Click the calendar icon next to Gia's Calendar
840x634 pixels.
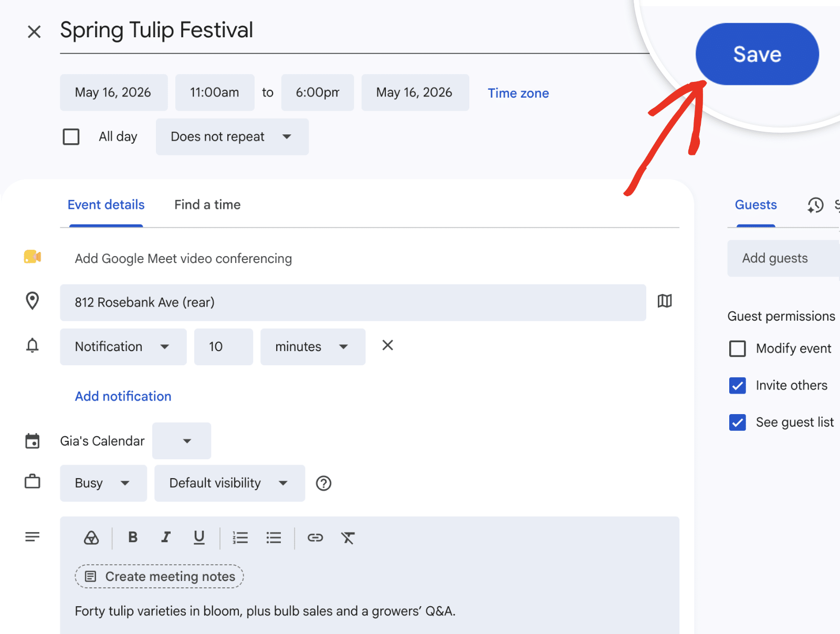click(33, 441)
